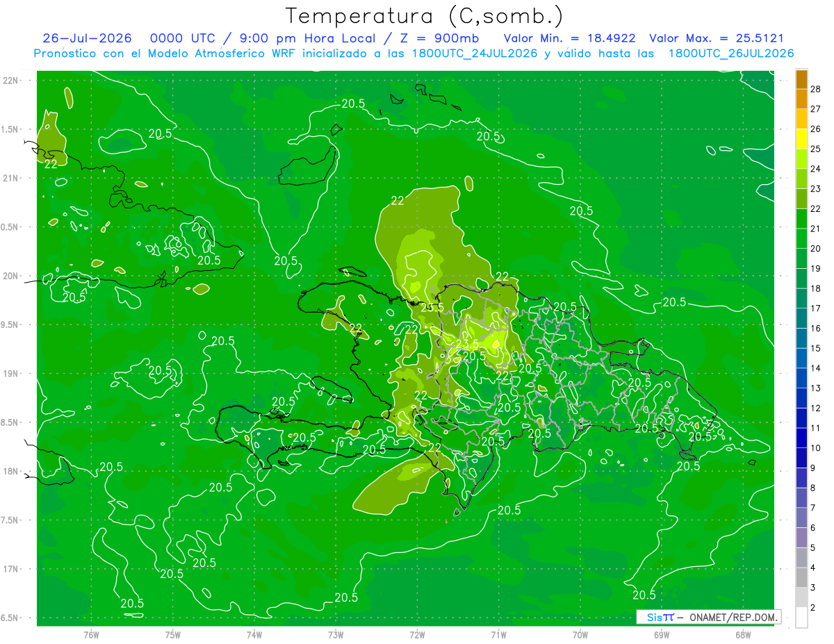Select the teal legend swatch between 16 and 17
This screenshot has width=834, height=644.
[801, 319]
